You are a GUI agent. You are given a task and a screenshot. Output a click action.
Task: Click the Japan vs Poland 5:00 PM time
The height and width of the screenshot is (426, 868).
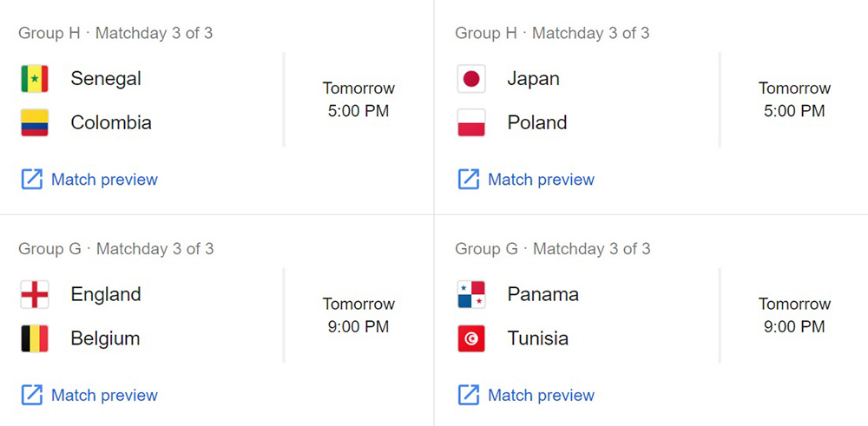point(794,111)
